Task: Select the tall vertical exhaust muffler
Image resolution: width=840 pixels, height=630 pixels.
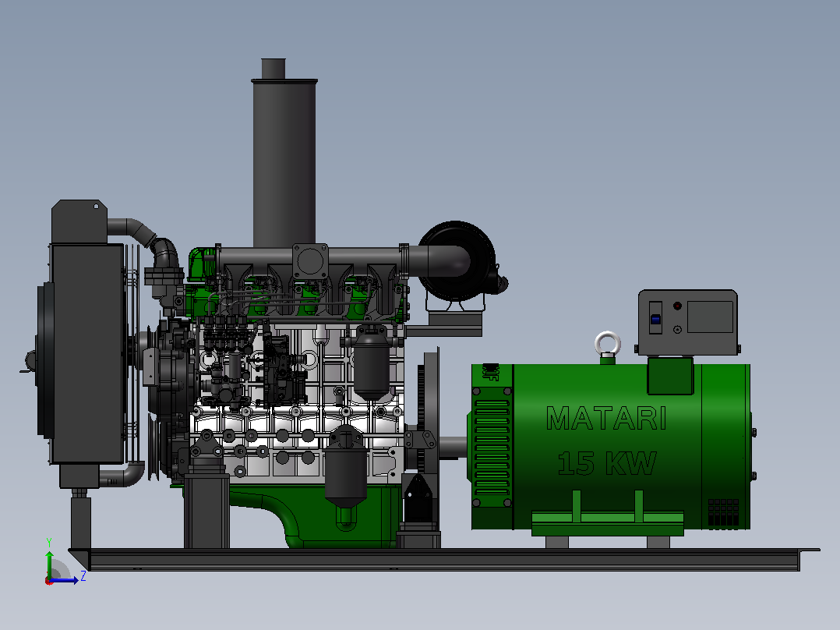Action: pyautogui.click(x=284, y=161)
